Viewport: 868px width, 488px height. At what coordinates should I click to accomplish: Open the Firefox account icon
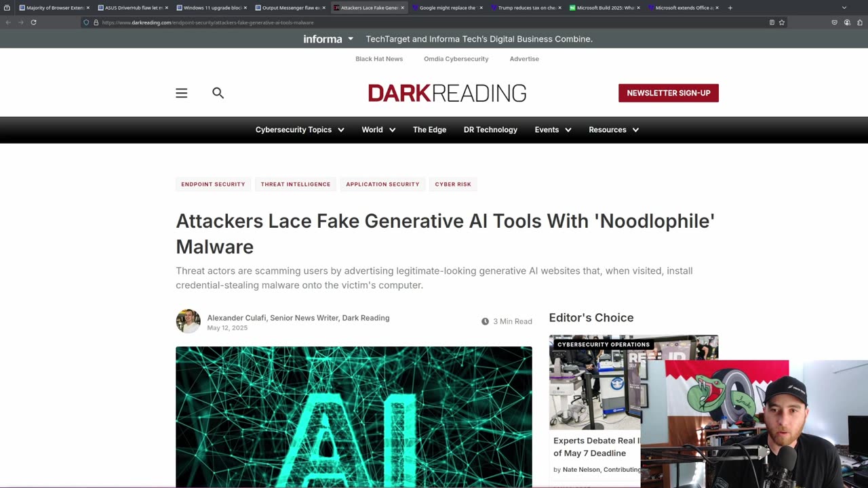pos(847,22)
